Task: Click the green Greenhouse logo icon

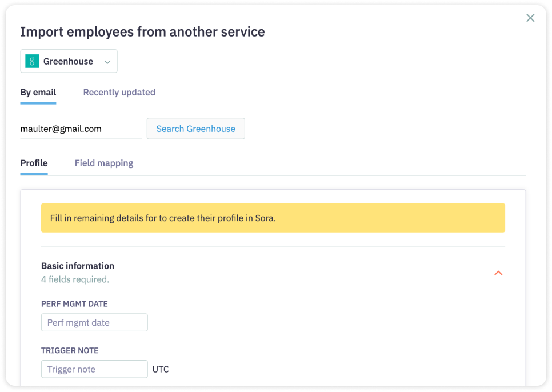Action: [x=32, y=61]
